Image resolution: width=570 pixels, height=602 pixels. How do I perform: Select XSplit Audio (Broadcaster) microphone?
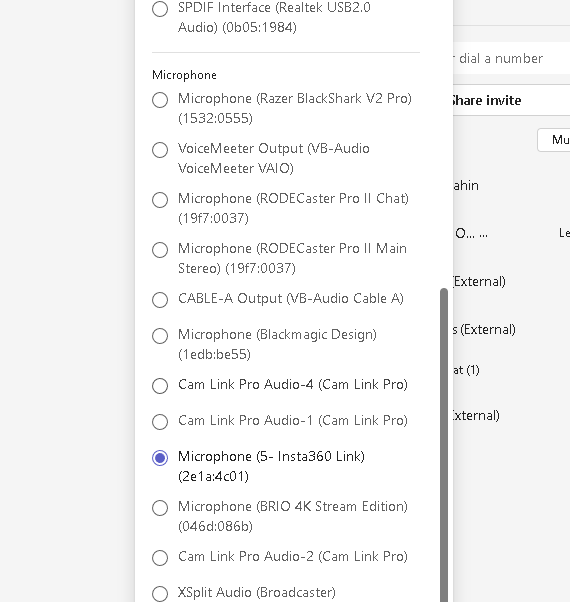[160, 594]
